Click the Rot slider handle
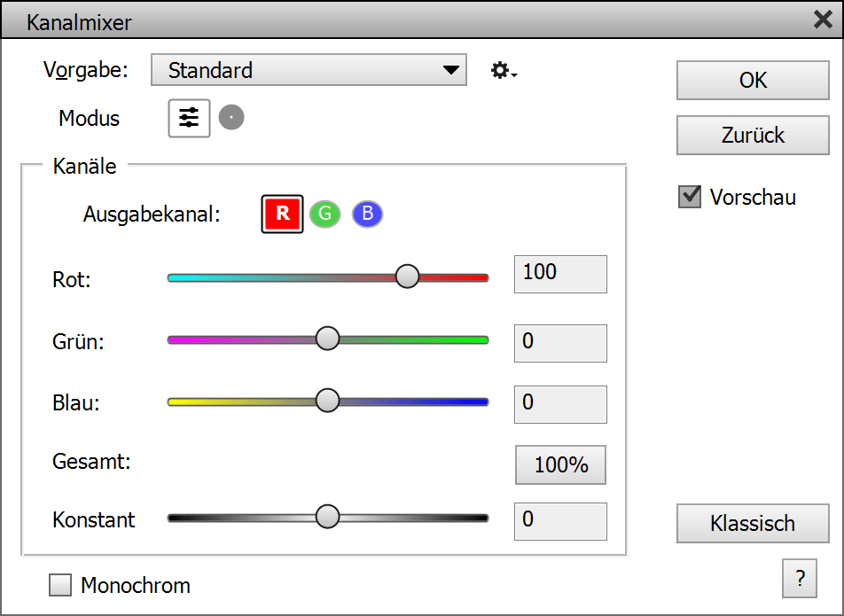 (407, 277)
